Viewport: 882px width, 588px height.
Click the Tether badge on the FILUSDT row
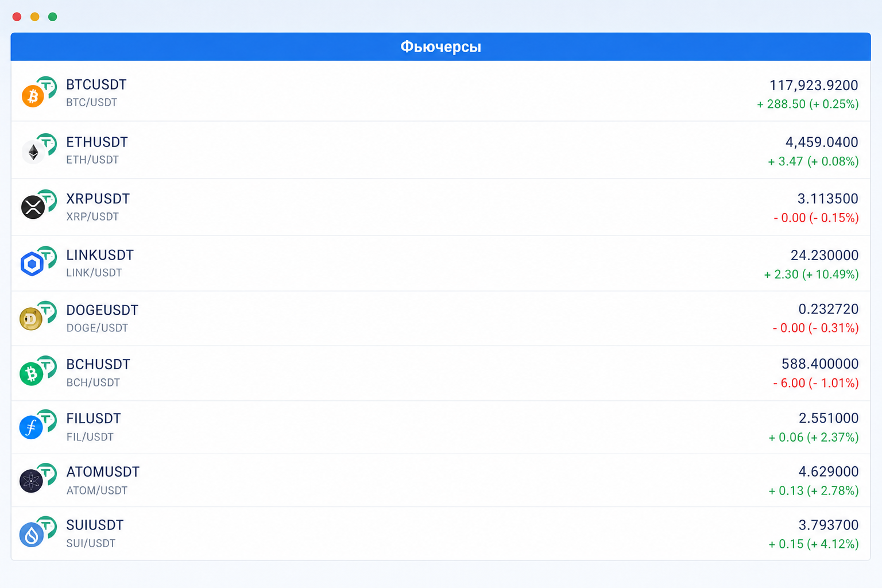(48, 419)
